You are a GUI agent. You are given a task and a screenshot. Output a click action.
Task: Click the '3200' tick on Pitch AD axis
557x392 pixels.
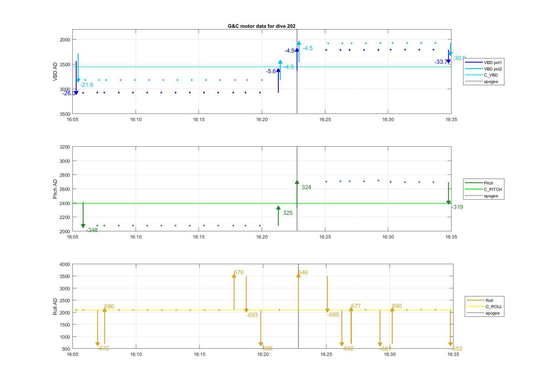click(64, 147)
